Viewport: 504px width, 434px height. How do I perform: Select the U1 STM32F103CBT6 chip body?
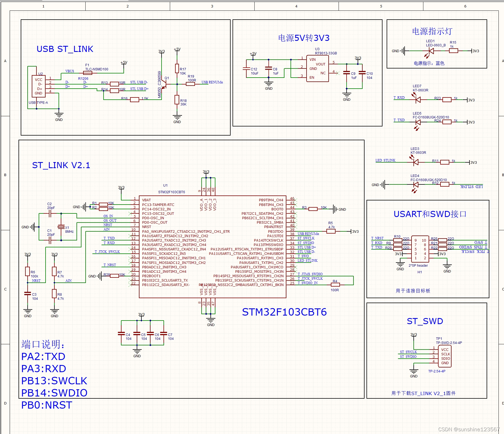(x=212, y=247)
